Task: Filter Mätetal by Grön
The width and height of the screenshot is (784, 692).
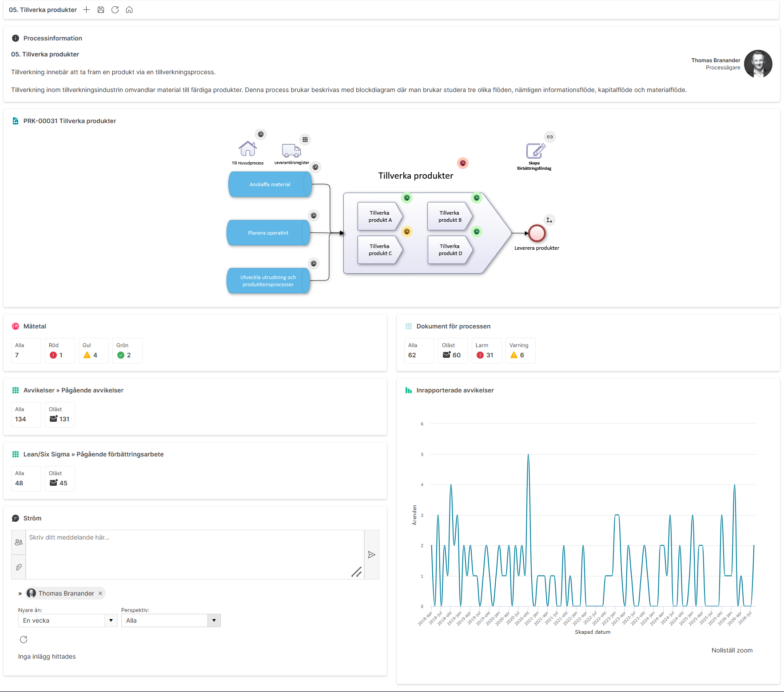Action: pyautogui.click(x=127, y=351)
